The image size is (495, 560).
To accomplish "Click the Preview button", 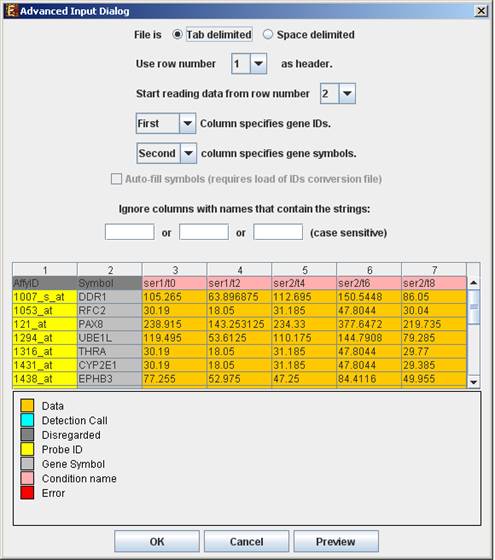I will 336,541.
